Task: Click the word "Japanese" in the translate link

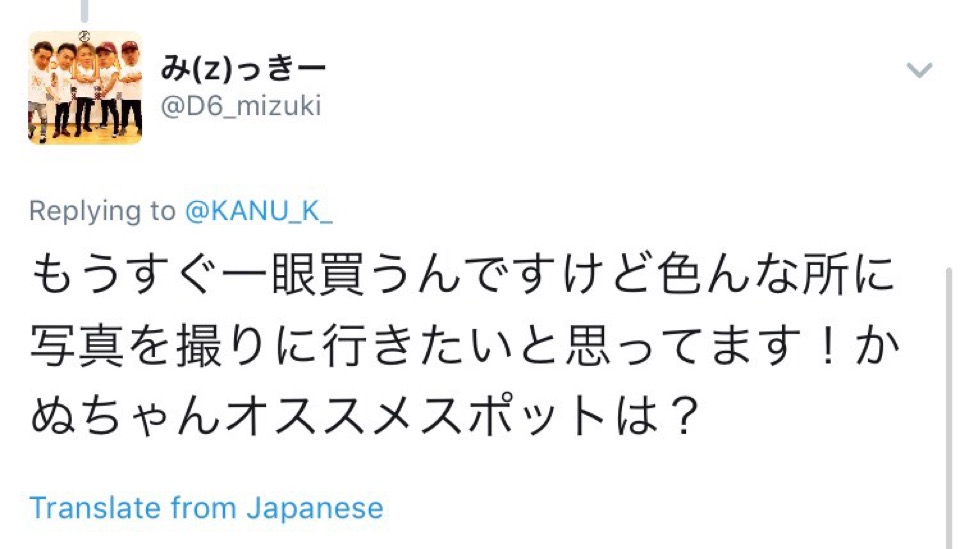Action: tap(314, 507)
